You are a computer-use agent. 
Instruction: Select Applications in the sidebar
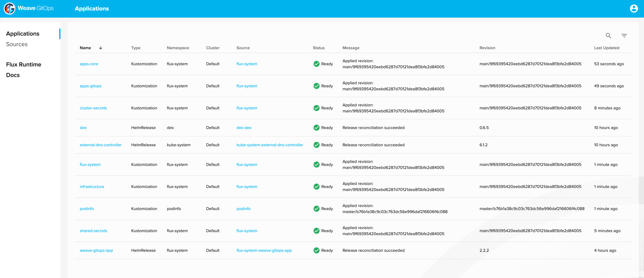[x=23, y=34]
